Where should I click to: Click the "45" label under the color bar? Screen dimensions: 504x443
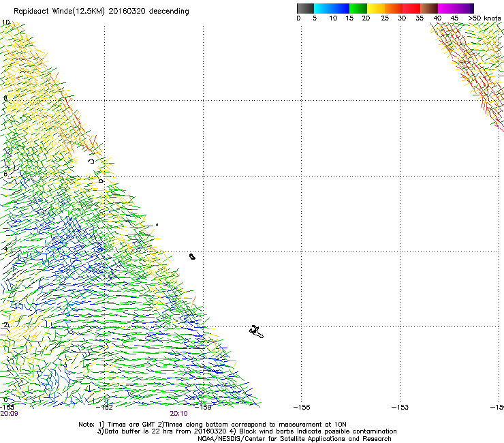454,18
